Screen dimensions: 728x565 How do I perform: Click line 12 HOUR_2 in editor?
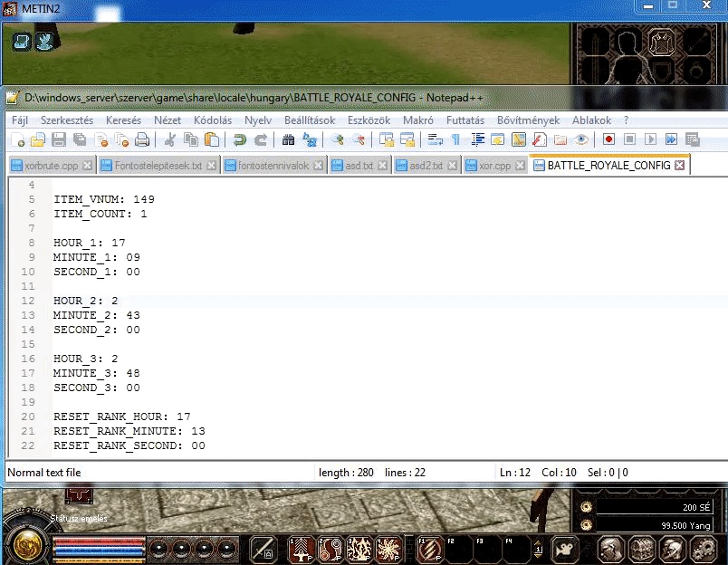[86, 301]
